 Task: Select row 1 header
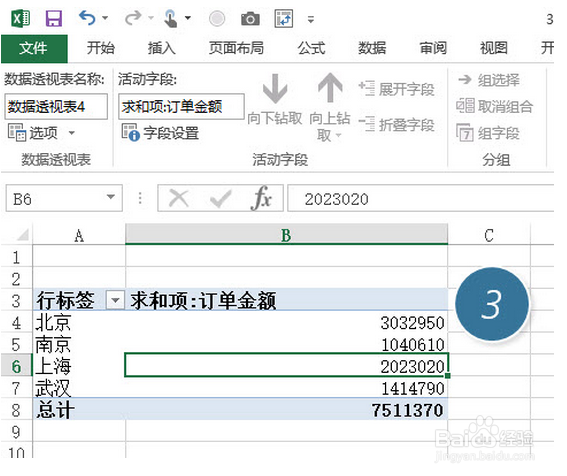point(17,257)
